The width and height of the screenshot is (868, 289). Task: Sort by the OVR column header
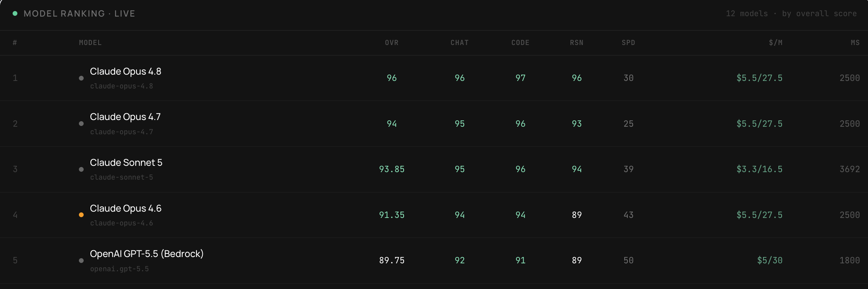pyautogui.click(x=392, y=43)
